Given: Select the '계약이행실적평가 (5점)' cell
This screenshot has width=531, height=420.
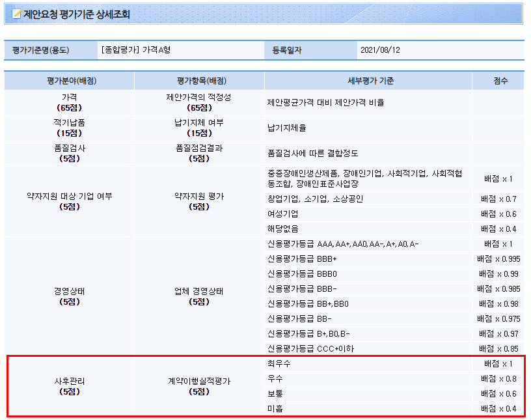Looking at the screenshot, I should click(199, 386).
